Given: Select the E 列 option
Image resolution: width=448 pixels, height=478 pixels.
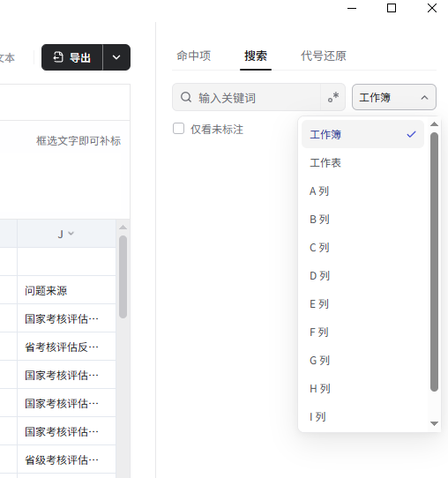Looking at the screenshot, I should click(x=362, y=304).
